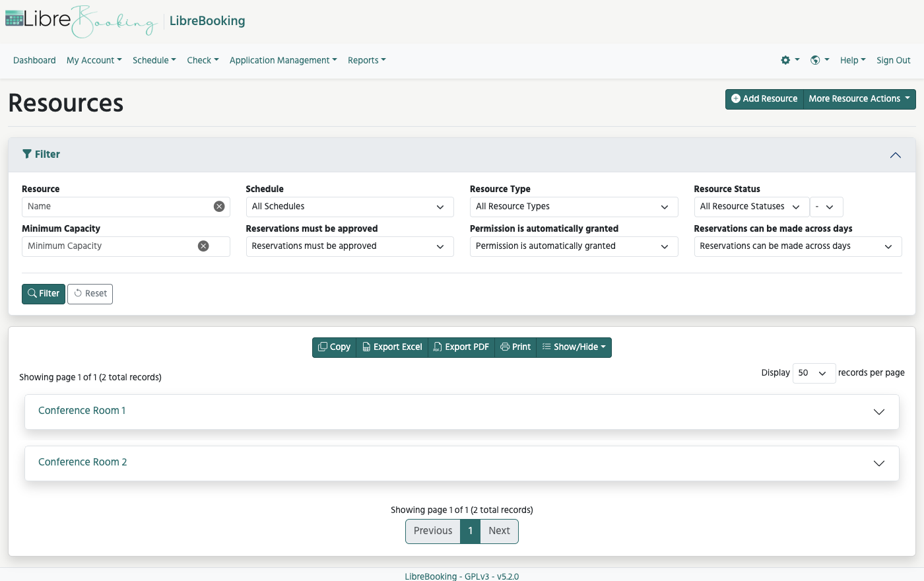Viewport: 924px width, 581px height.
Task: Open Conference Room 1 link
Action: pos(82,411)
